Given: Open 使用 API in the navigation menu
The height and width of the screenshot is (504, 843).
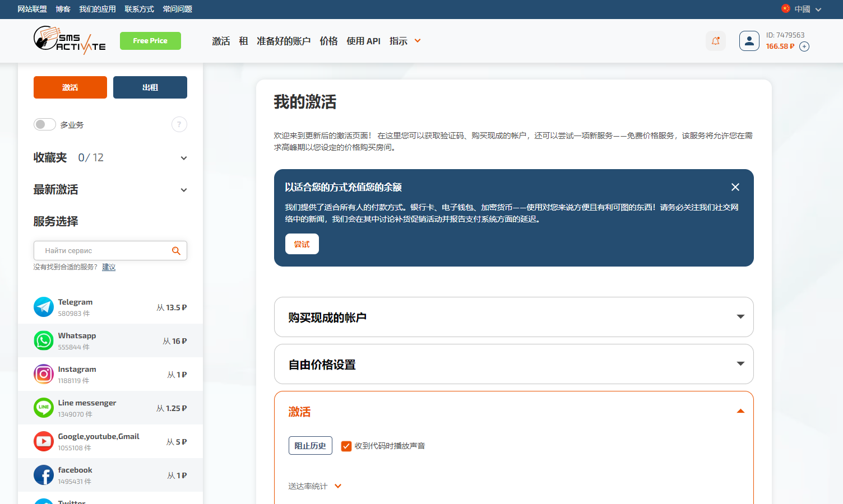Looking at the screenshot, I should click(363, 41).
